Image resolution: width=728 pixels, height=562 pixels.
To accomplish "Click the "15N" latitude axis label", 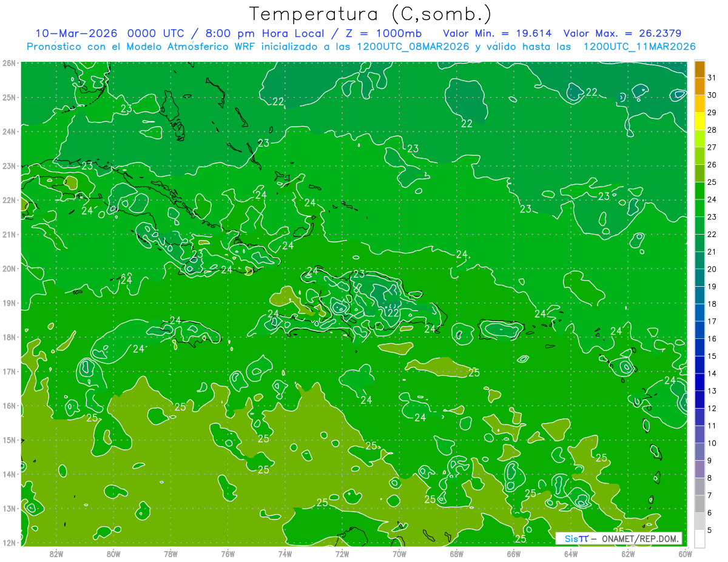I will pyautogui.click(x=10, y=440).
